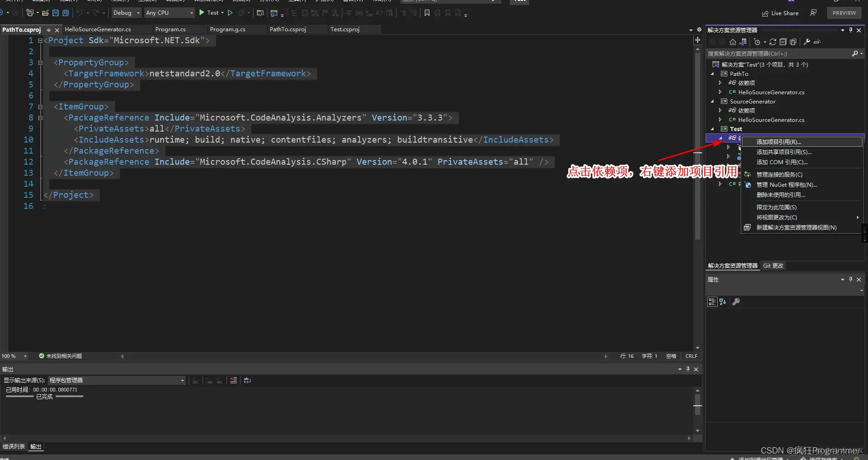
Task: Click the search magnifier icon in Solution Explorer
Action: 855,54
